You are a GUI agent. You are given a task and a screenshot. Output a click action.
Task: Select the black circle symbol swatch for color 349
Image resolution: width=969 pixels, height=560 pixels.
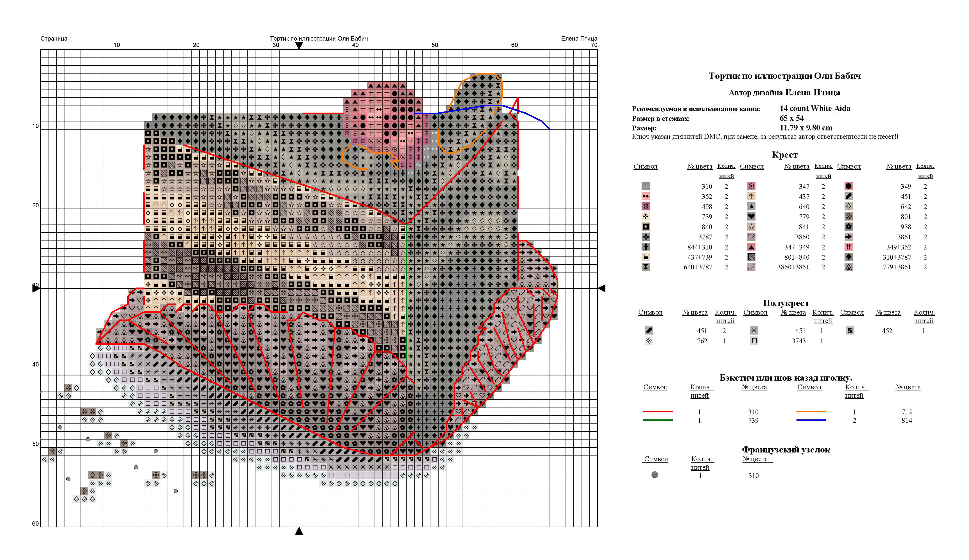(x=848, y=186)
